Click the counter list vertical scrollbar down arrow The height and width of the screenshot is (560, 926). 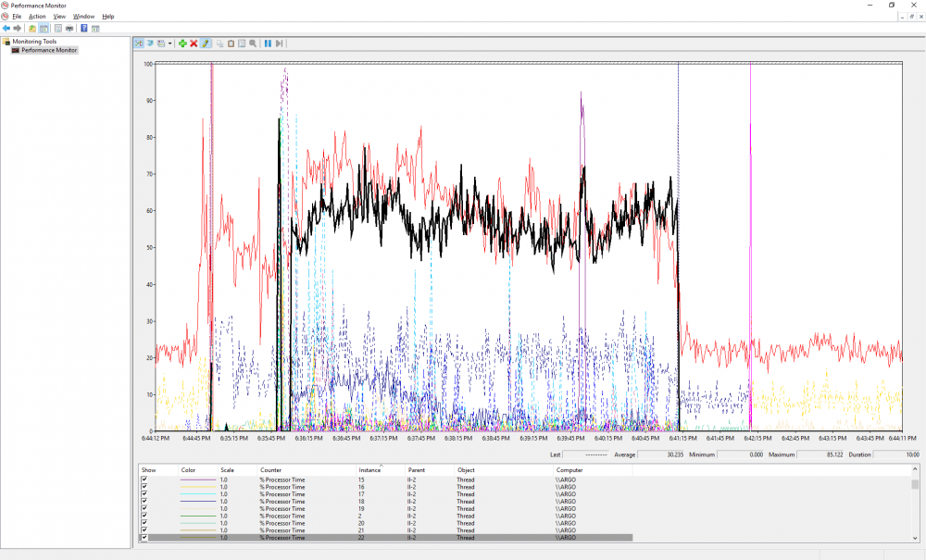(915, 538)
